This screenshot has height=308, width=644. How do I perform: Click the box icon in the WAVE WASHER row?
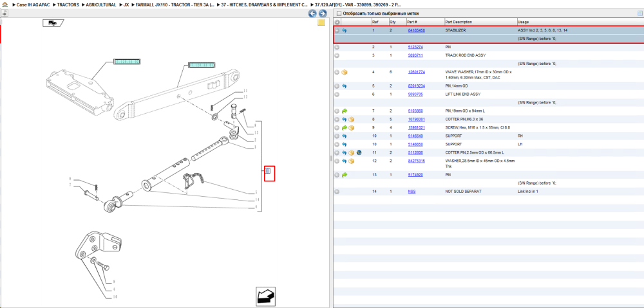[x=344, y=72]
